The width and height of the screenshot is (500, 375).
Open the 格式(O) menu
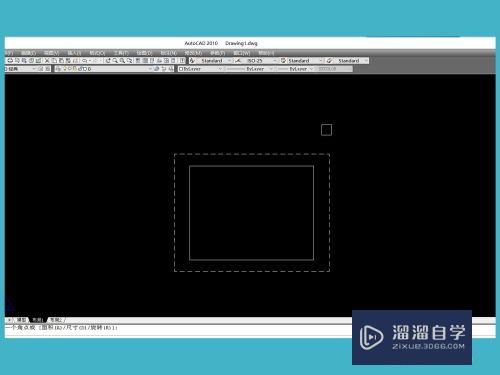point(97,53)
